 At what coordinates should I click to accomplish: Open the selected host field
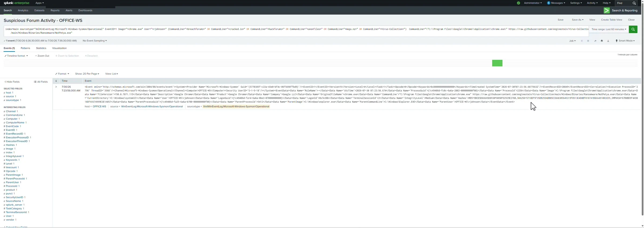[x=9, y=93]
